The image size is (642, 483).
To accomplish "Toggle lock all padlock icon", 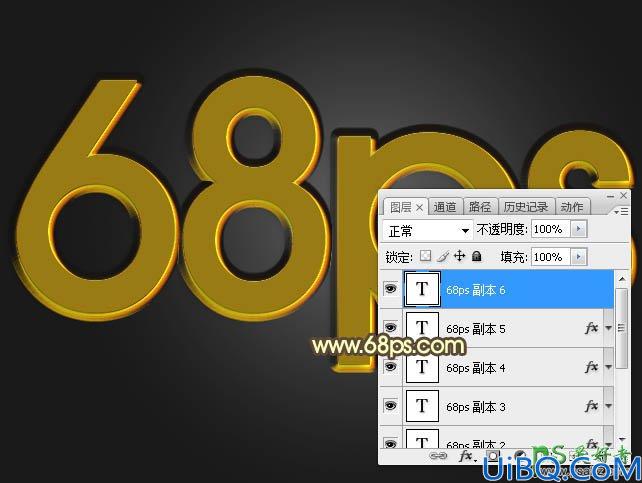I will pyautogui.click(x=476, y=256).
